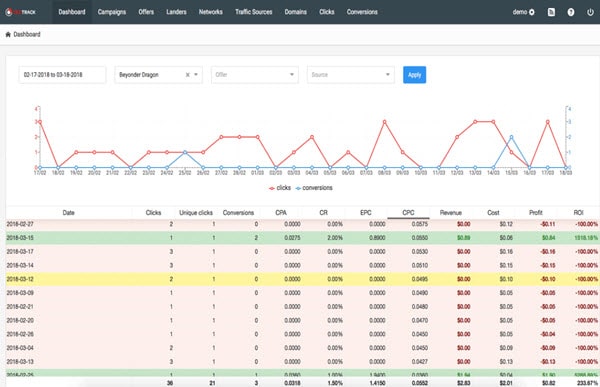This screenshot has width=600, height=387.
Task: Click the clicks peak point at 08/03
Action: click(x=384, y=122)
